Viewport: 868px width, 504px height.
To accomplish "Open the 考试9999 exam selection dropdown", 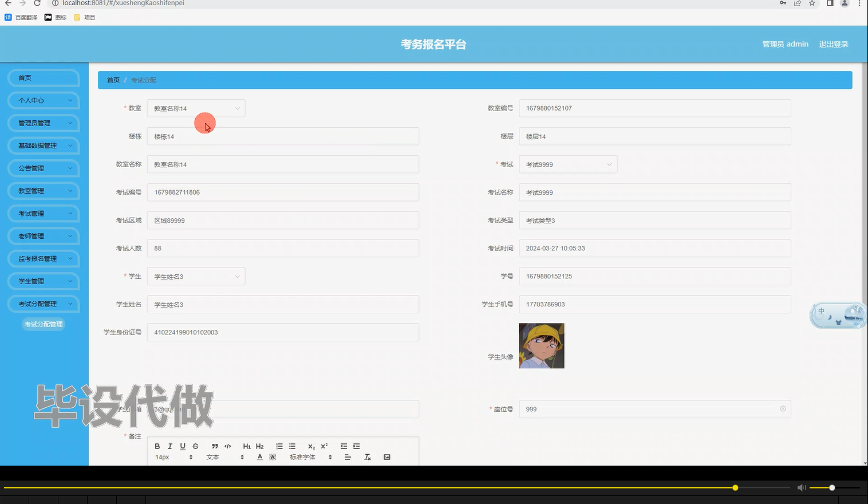I will (x=567, y=164).
